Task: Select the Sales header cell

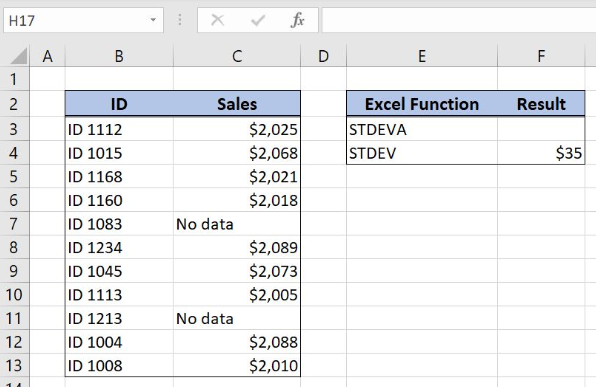Action: (x=237, y=104)
